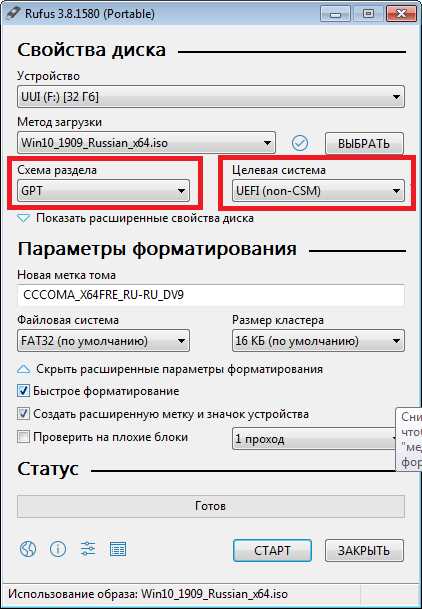Close the Rufus window
The height and width of the screenshot is (609, 422).
(x=401, y=14)
